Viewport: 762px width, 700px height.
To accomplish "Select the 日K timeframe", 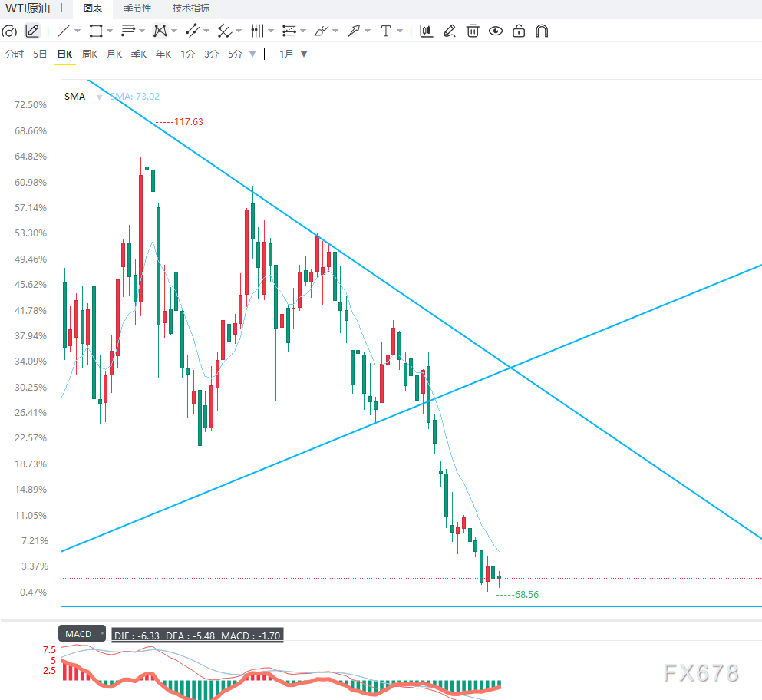I will pos(64,54).
